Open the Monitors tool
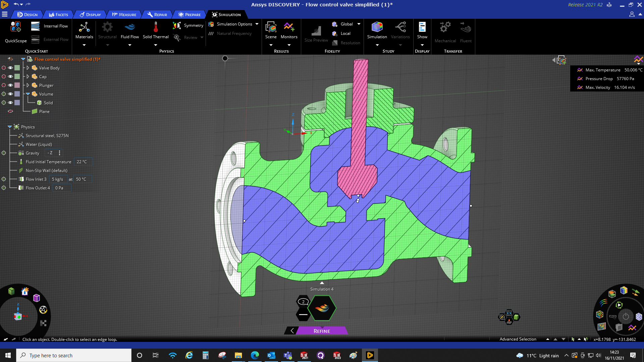The height and width of the screenshot is (362, 644). point(289,30)
